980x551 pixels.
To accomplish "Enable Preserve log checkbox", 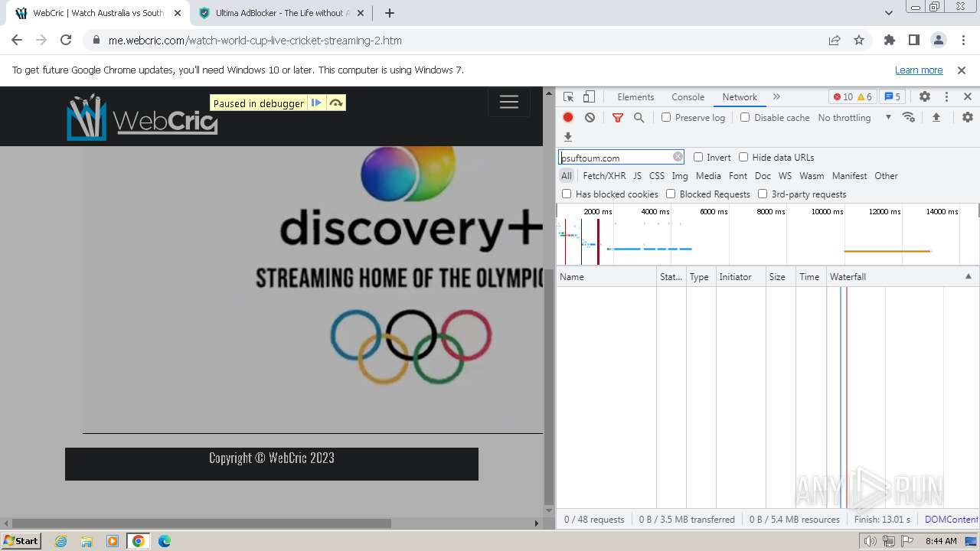I will point(666,117).
